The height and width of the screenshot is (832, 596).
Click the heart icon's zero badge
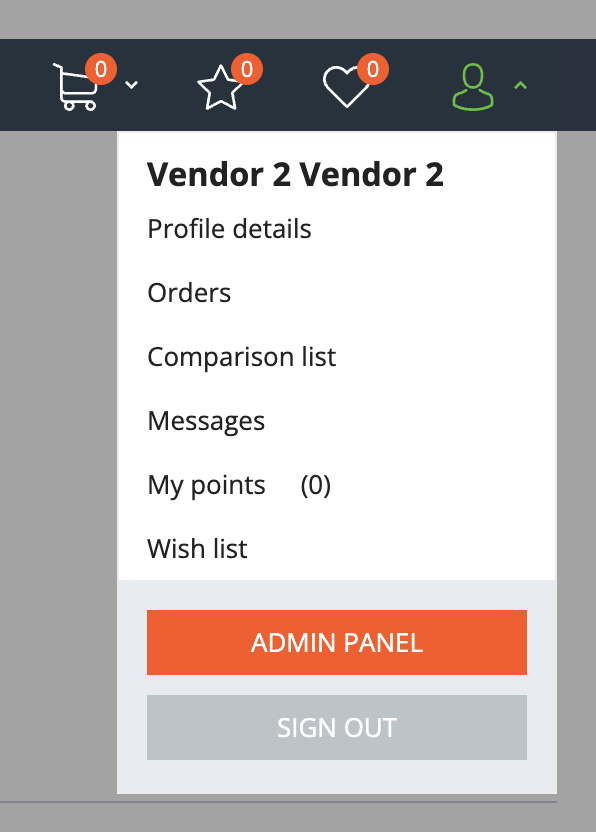click(x=373, y=69)
